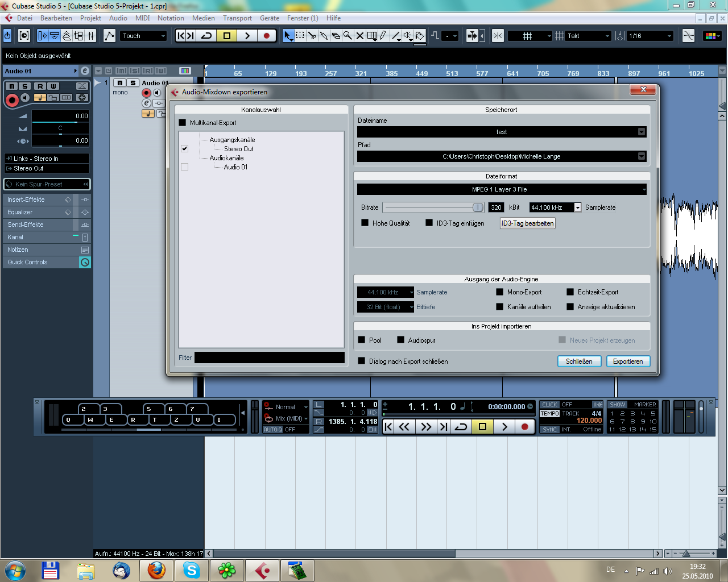Open the Geräte menu
Screen dimensions: 728x582
tap(270, 18)
